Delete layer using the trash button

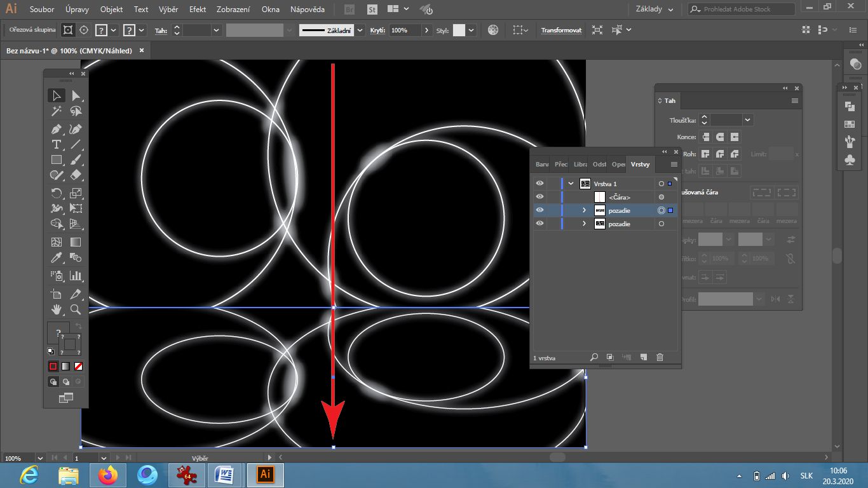click(660, 357)
